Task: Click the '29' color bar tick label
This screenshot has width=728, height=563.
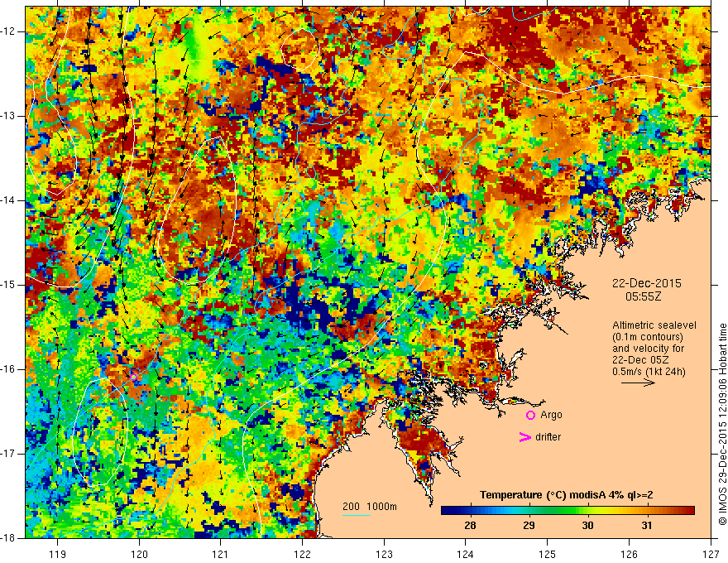Action: (529, 526)
